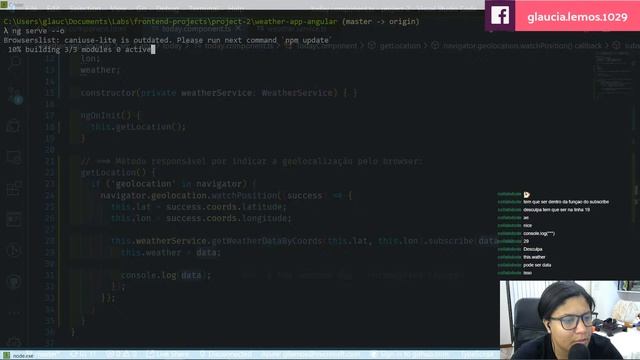Image resolution: width=640 pixels, height=360 pixels.
Task: Close the today.component.ts editor tab
Action: tap(238, 29)
